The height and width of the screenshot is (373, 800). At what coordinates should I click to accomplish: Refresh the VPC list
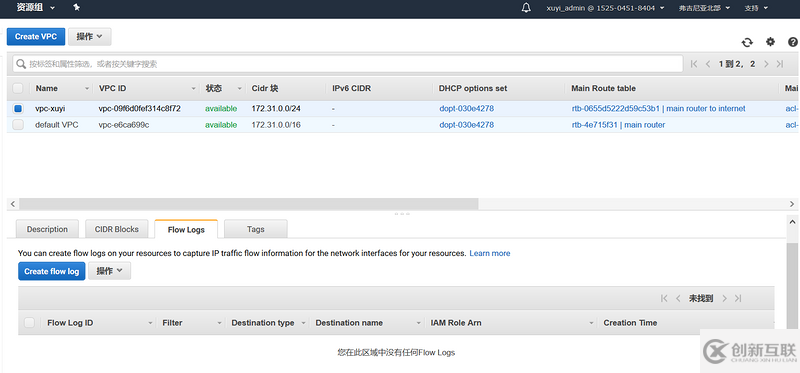click(747, 42)
